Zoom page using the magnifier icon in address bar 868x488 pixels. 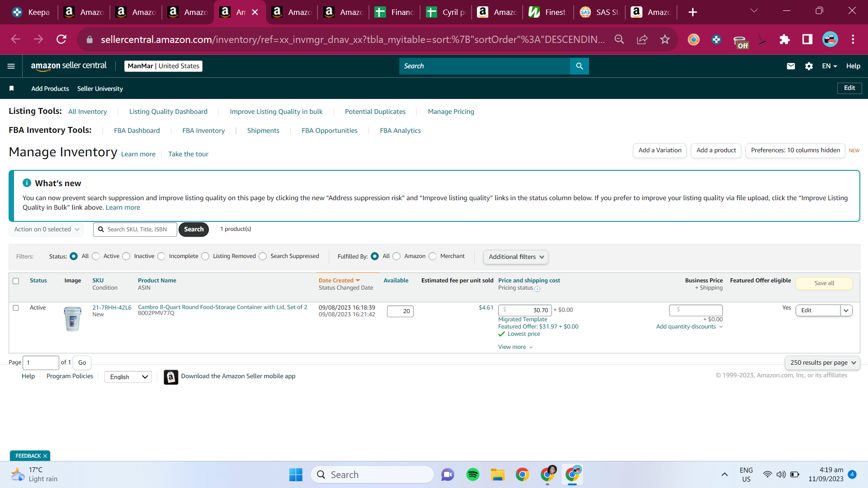619,39
